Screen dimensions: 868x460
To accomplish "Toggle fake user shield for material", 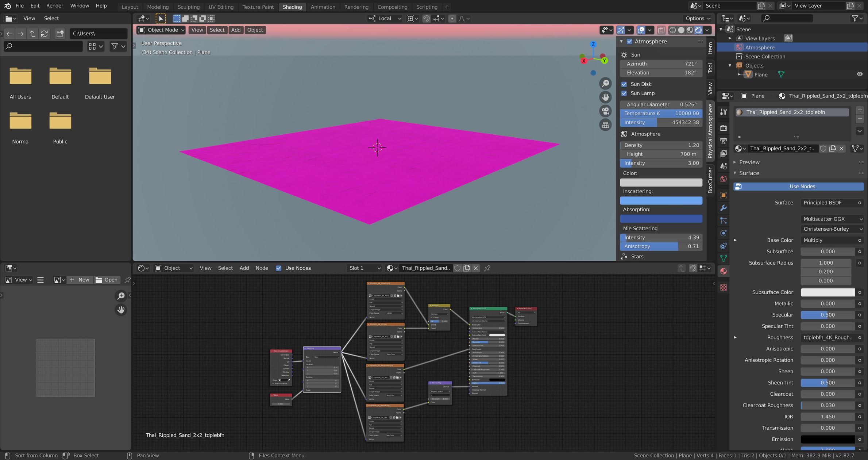I will pyautogui.click(x=823, y=148).
